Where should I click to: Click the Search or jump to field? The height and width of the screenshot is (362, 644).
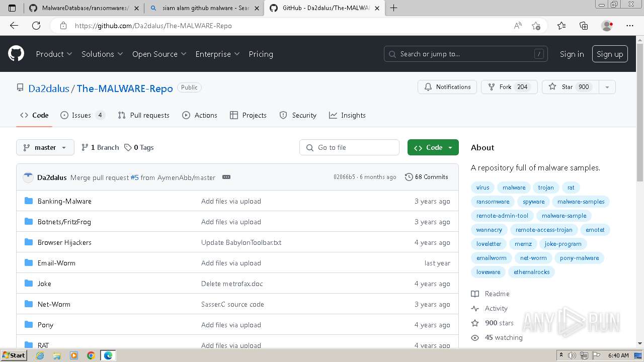click(x=466, y=54)
